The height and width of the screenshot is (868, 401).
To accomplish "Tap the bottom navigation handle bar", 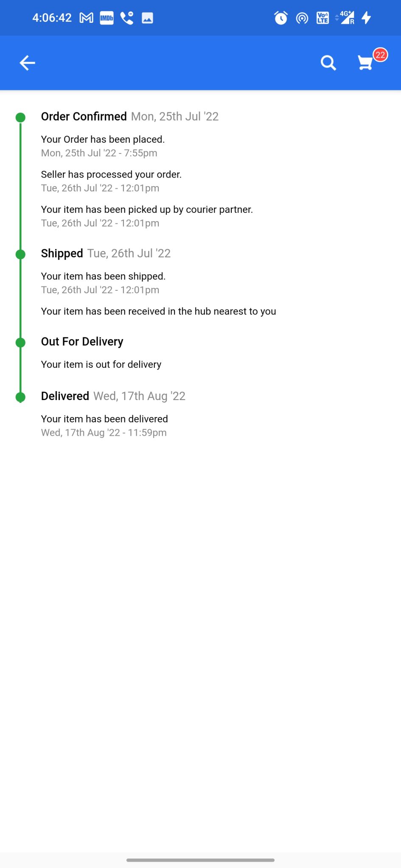I will pos(200,860).
